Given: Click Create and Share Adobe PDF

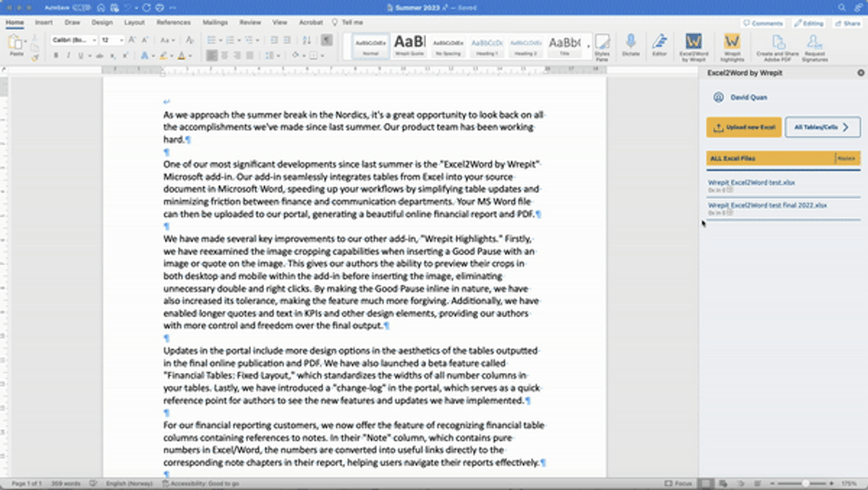Looking at the screenshot, I should pos(778,46).
